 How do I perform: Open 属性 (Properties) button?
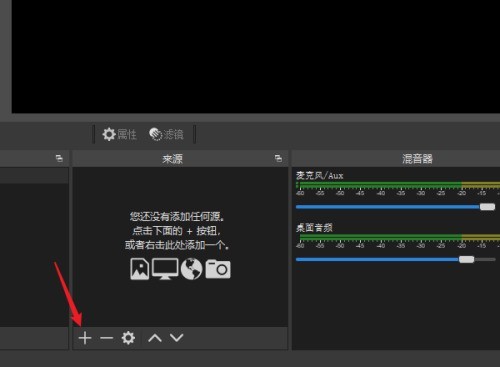tap(119, 134)
